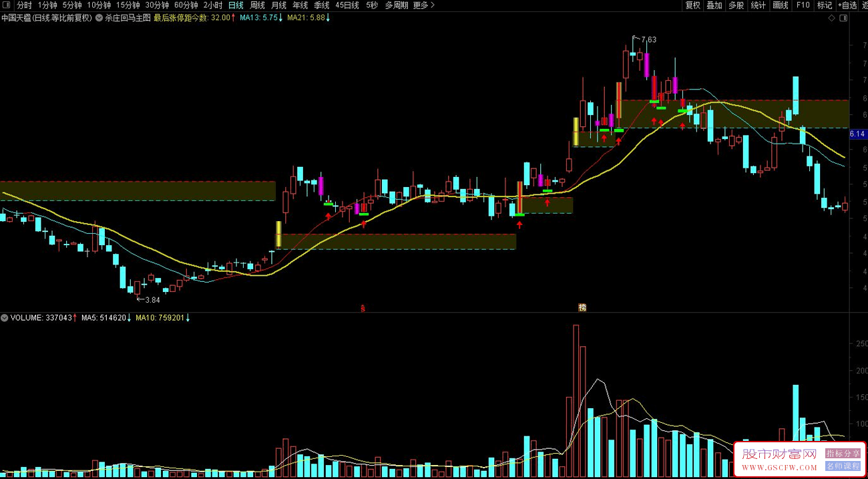Activate the 画线 drawing tools

(x=780, y=5)
